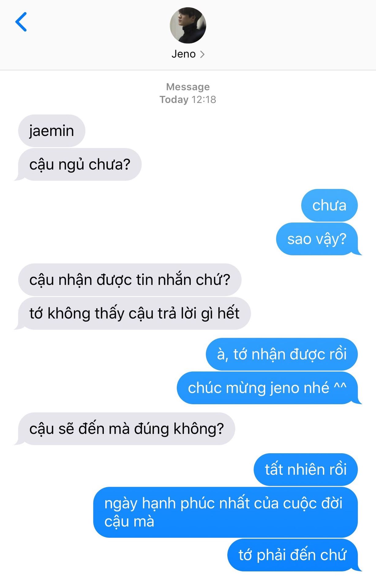The height and width of the screenshot is (588, 376).
Task: Select 'à, tớ nhận được rồi' bubble
Action: 282,354
